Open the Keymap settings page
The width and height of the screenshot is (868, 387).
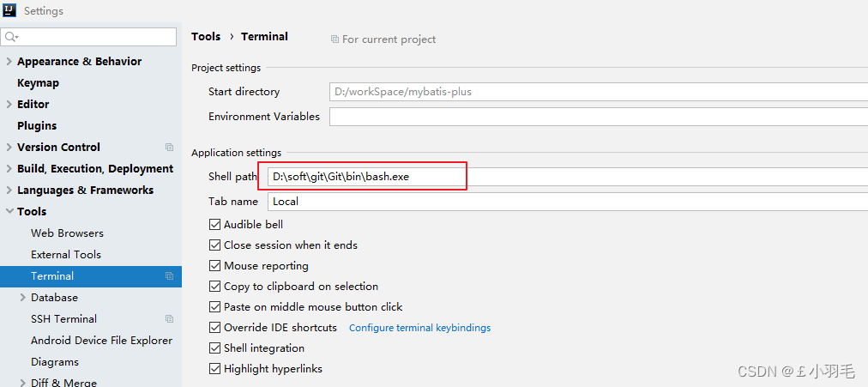[x=39, y=83]
